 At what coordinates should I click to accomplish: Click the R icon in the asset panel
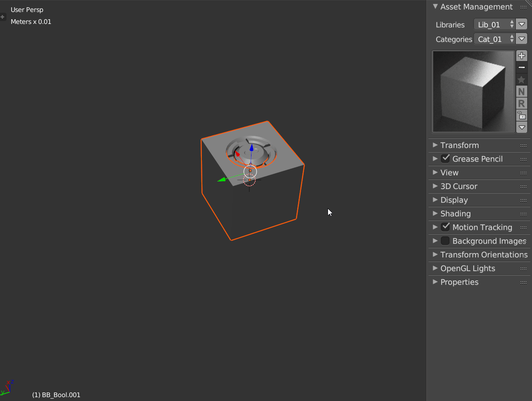(x=521, y=103)
